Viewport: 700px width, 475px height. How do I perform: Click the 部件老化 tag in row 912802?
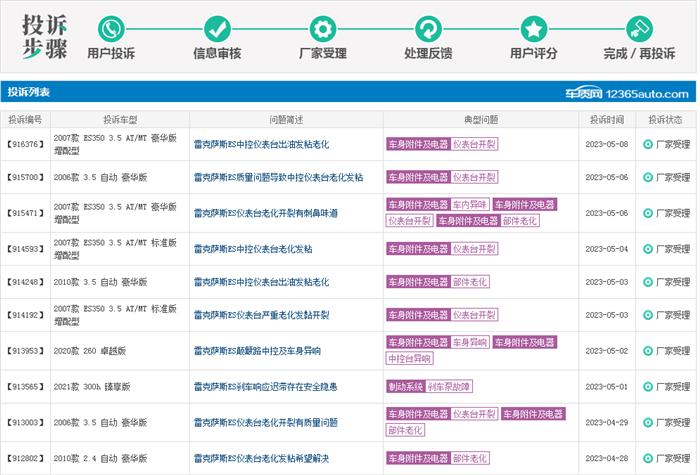(470, 458)
